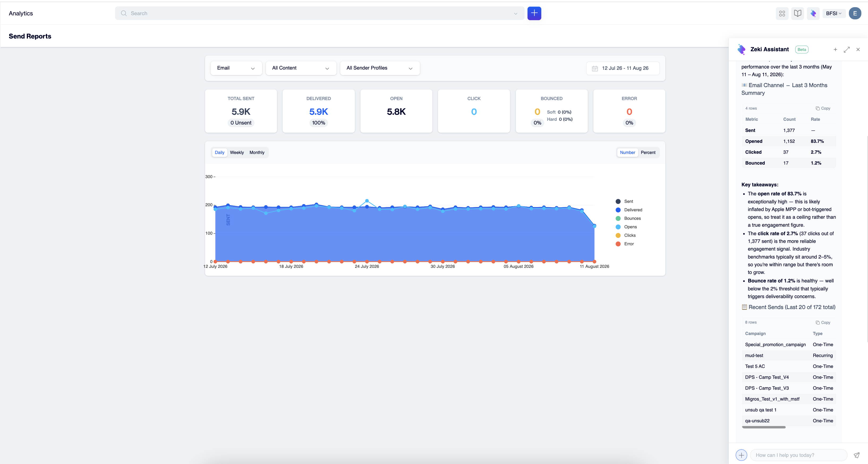
Task: Expand the All Content dropdown
Action: [301, 68]
